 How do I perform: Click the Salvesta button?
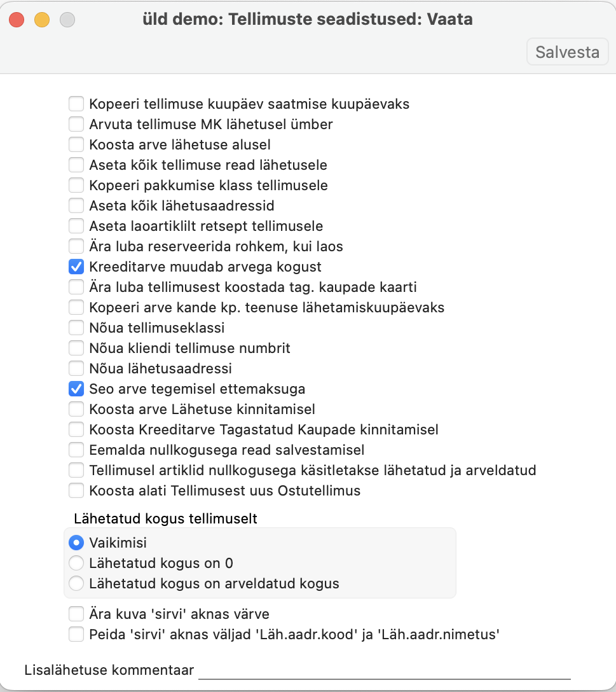567,52
